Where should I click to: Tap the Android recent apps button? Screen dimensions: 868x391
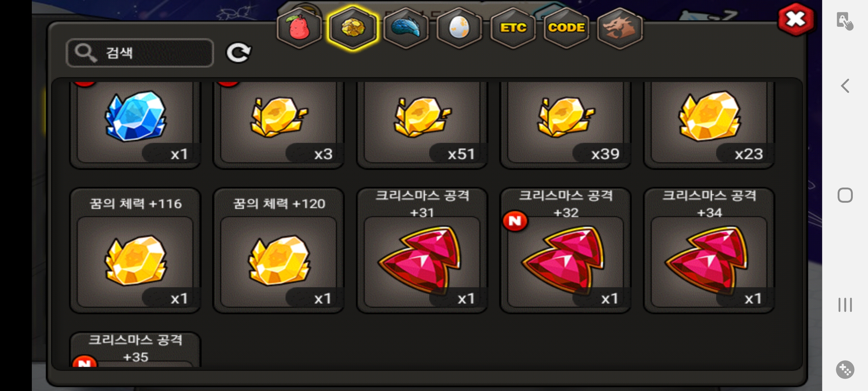tap(845, 305)
